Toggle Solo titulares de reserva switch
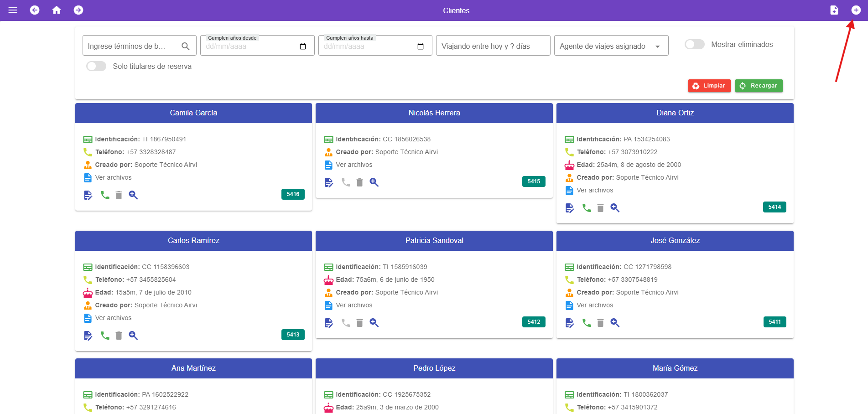Viewport: 868px width, 414px height. [x=96, y=66]
